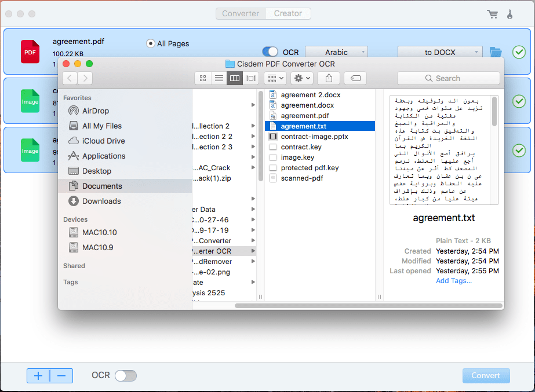Viewport: 535px width, 392px height.
Task: Click the flame icon in the top toolbar
Action: [509, 13]
